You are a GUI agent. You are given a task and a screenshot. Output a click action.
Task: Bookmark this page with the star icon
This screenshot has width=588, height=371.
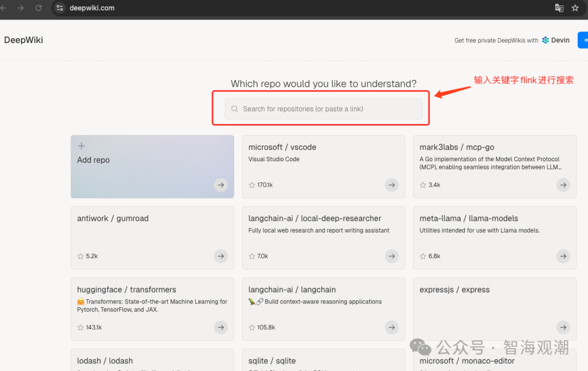pyautogui.click(x=575, y=8)
